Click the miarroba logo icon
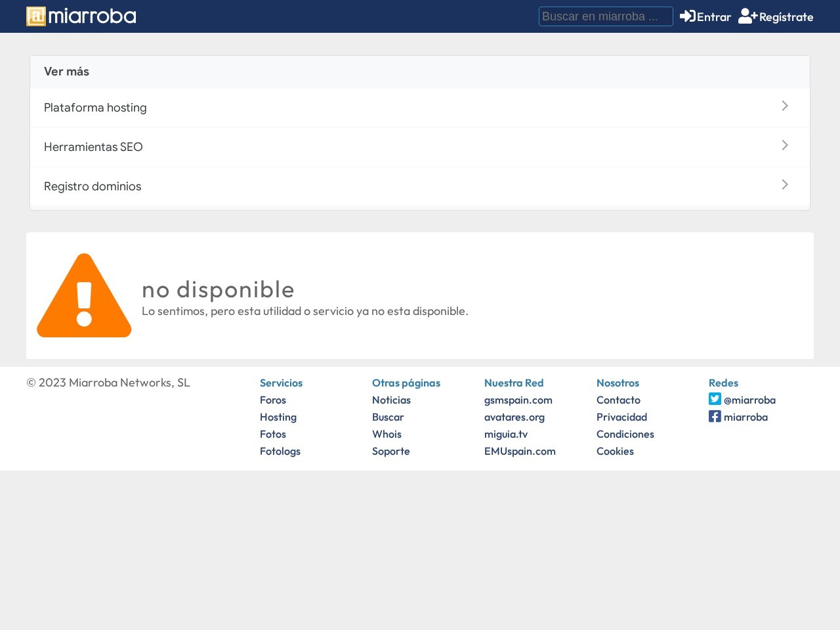The image size is (840, 630). (36, 16)
